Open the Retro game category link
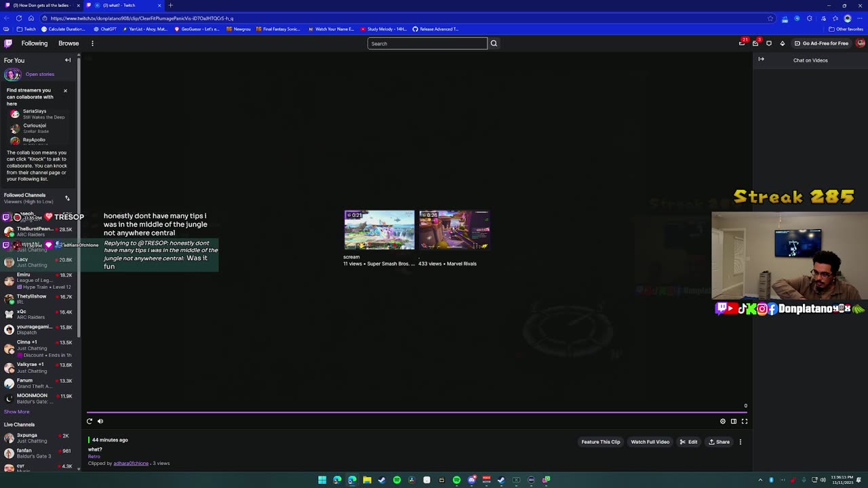Viewport: 868px width, 488px height. point(94,457)
